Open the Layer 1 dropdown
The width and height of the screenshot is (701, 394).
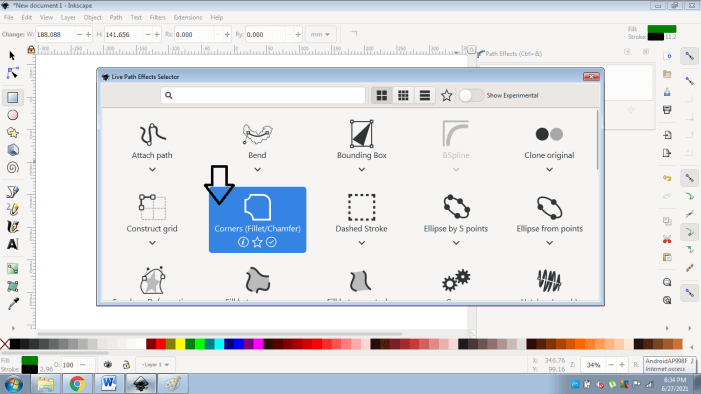click(x=155, y=364)
